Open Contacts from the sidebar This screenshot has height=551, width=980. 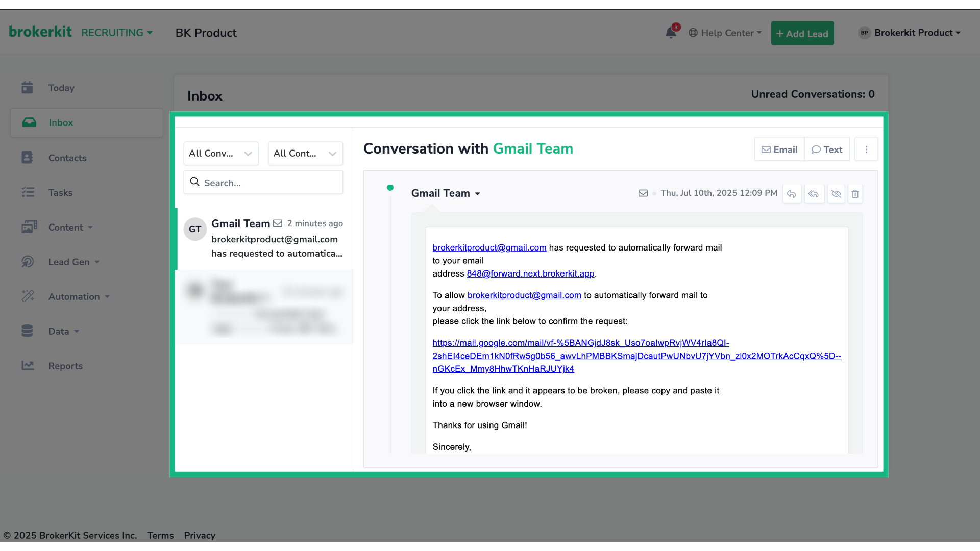[x=67, y=158]
